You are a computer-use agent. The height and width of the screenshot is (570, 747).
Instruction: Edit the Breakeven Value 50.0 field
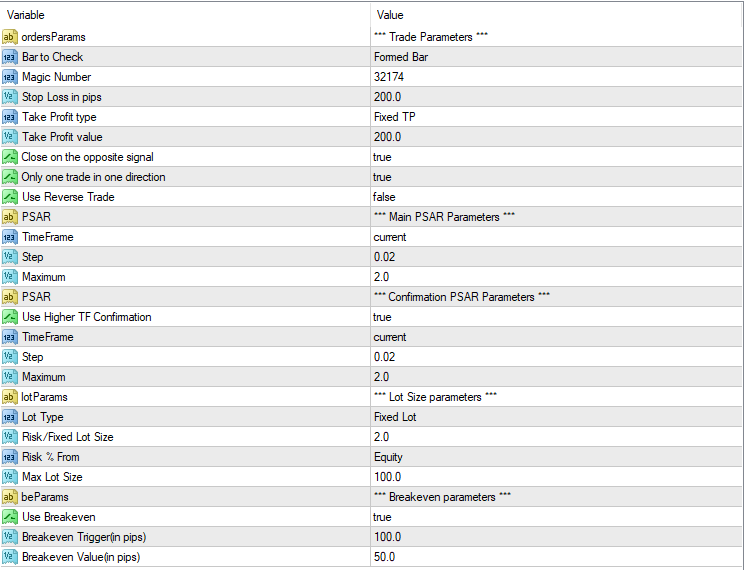point(556,557)
